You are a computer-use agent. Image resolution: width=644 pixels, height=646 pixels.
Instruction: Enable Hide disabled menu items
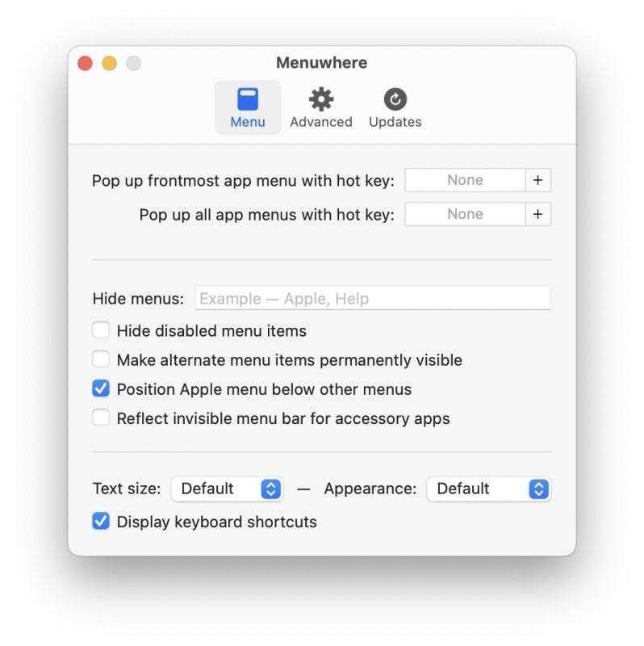tap(101, 330)
